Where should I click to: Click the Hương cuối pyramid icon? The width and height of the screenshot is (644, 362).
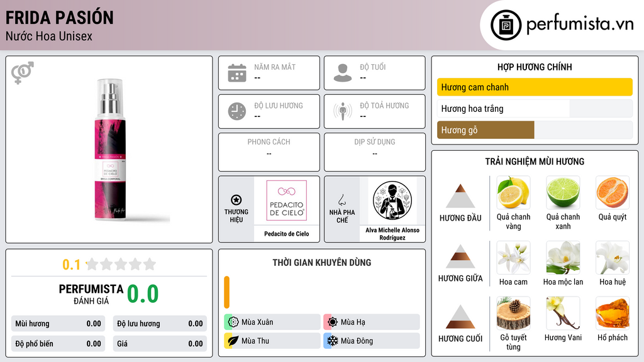pos(460,317)
